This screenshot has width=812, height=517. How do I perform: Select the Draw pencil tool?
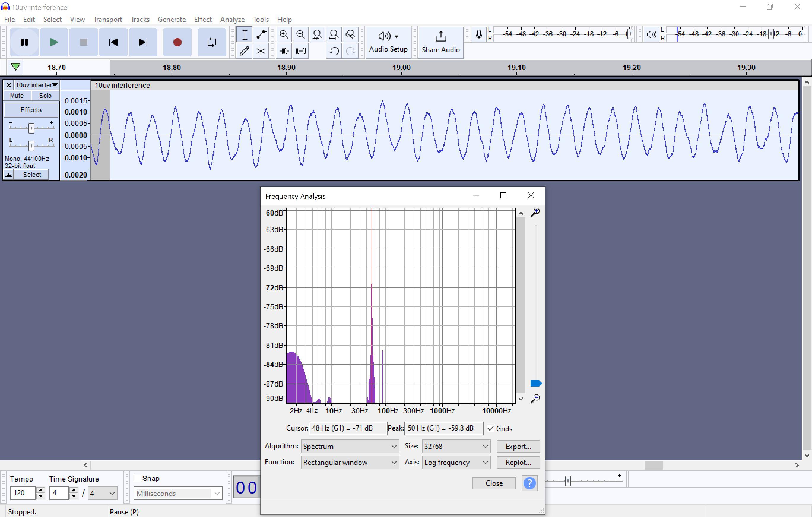click(245, 51)
